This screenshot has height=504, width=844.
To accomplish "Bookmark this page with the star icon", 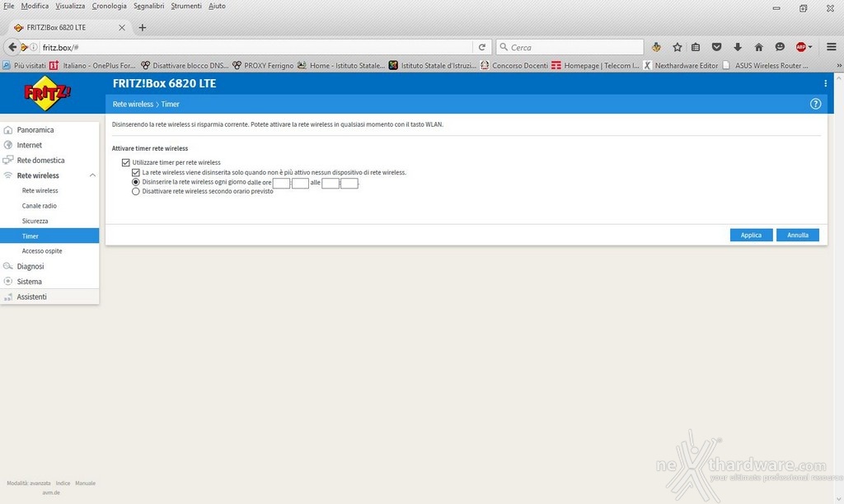I will (678, 47).
